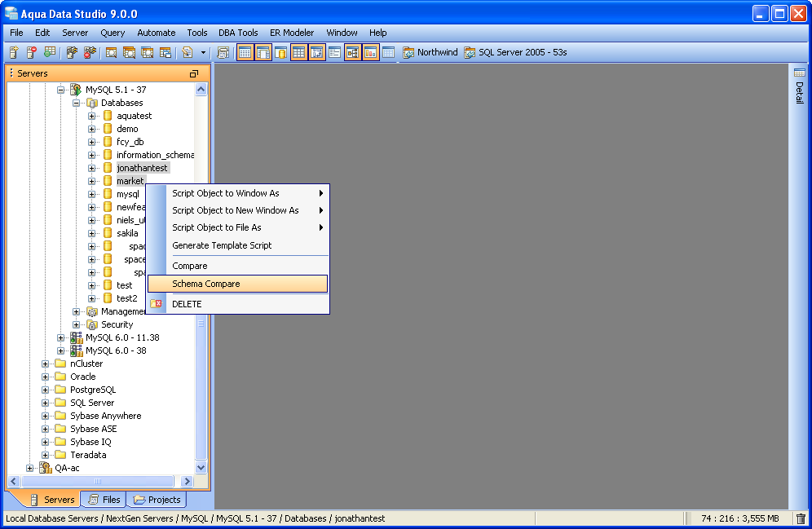Screen dimensions: 812x529
Task: Switch to the Files tab
Action: (x=105, y=500)
